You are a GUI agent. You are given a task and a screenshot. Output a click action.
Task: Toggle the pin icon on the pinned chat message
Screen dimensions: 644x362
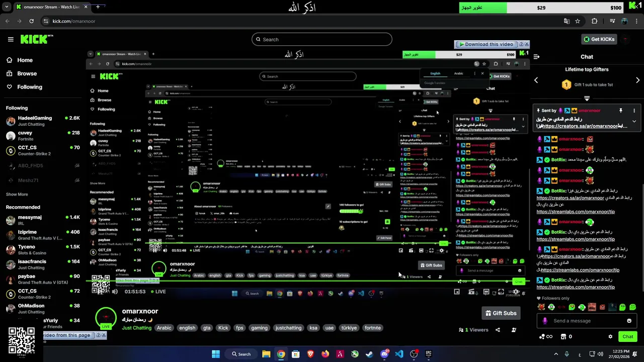click(621, 111)
